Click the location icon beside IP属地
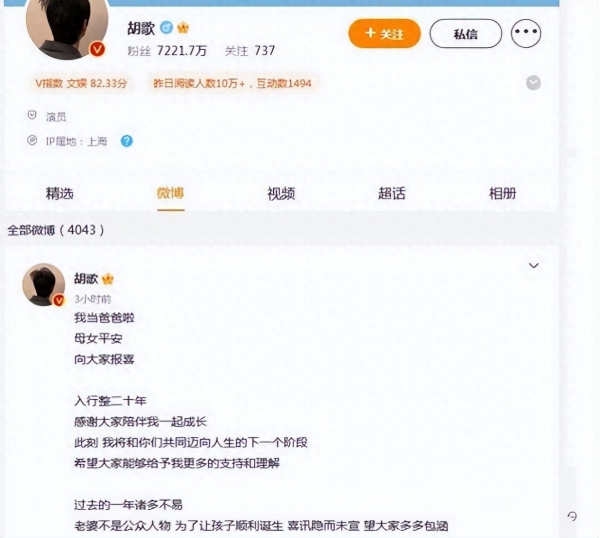Screen dimensions: 600x538 [32, 140]
